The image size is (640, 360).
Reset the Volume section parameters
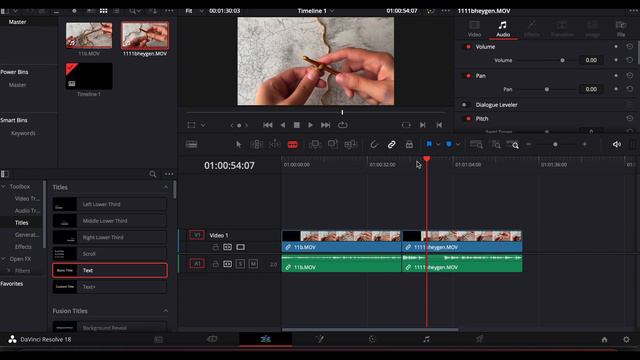click(629, 47)
